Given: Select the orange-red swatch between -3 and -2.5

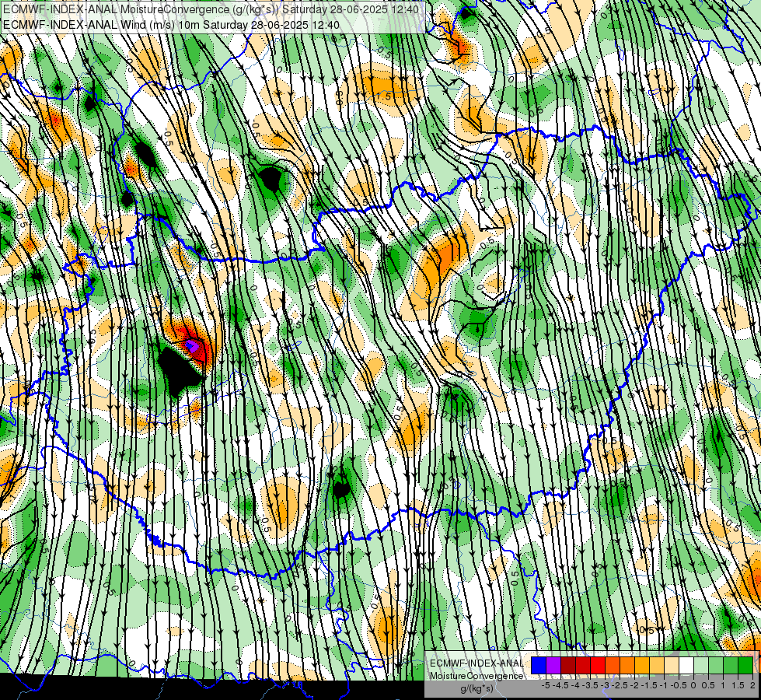Looking at the screenshot, I should point(613,665).
